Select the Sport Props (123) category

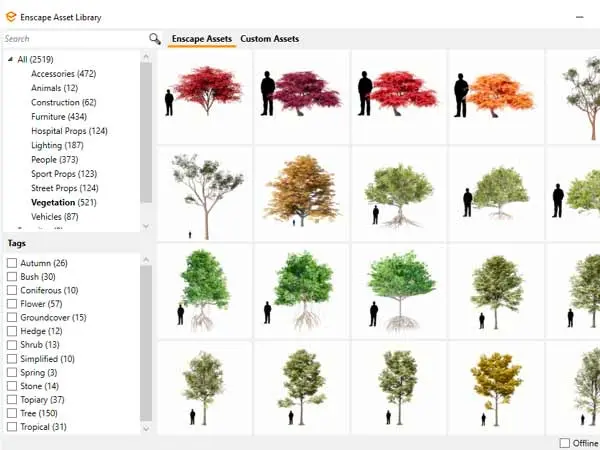64,174
